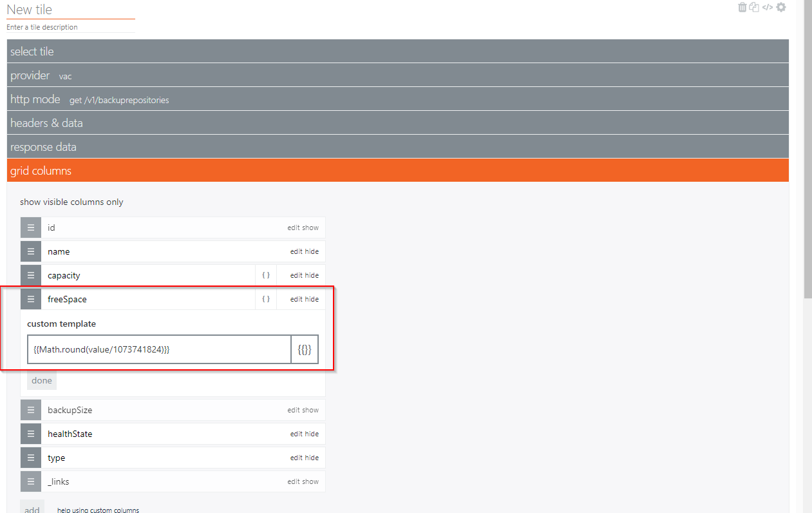Click the drag handle for backupSize column
Image resolution: width=812 pixels, height=513 pixels.
click(30, 410)
